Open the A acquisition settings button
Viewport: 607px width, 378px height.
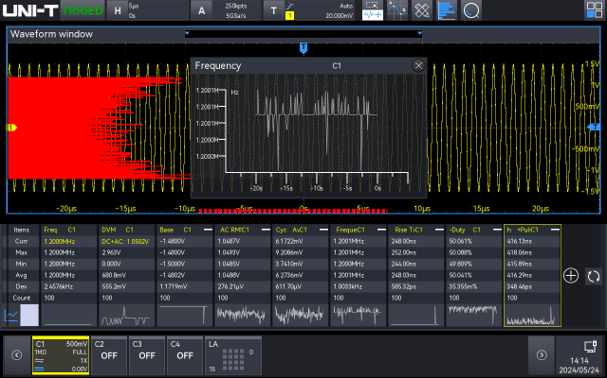(202, 11)
